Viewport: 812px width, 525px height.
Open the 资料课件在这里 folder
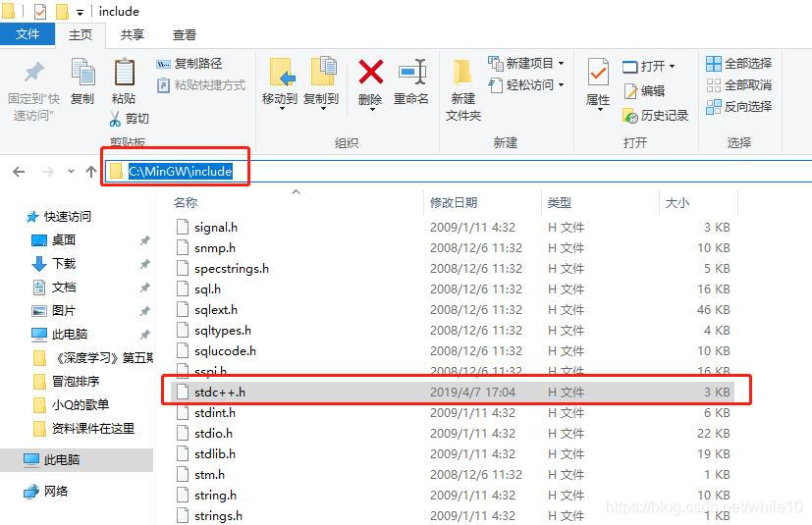[x=83, y=429]
